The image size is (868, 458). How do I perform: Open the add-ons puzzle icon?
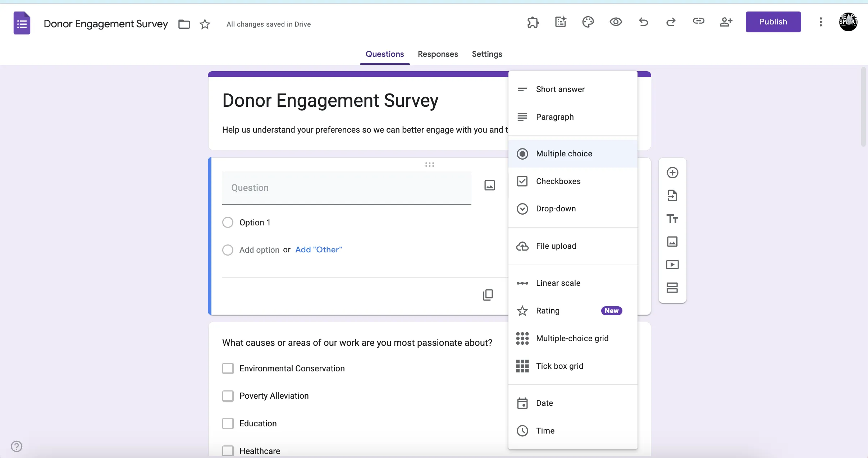[x=533, y=22]
